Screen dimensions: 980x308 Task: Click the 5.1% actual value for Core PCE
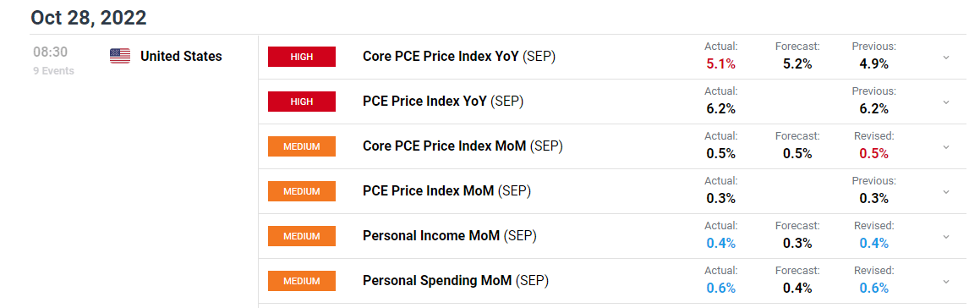[720, 63]
